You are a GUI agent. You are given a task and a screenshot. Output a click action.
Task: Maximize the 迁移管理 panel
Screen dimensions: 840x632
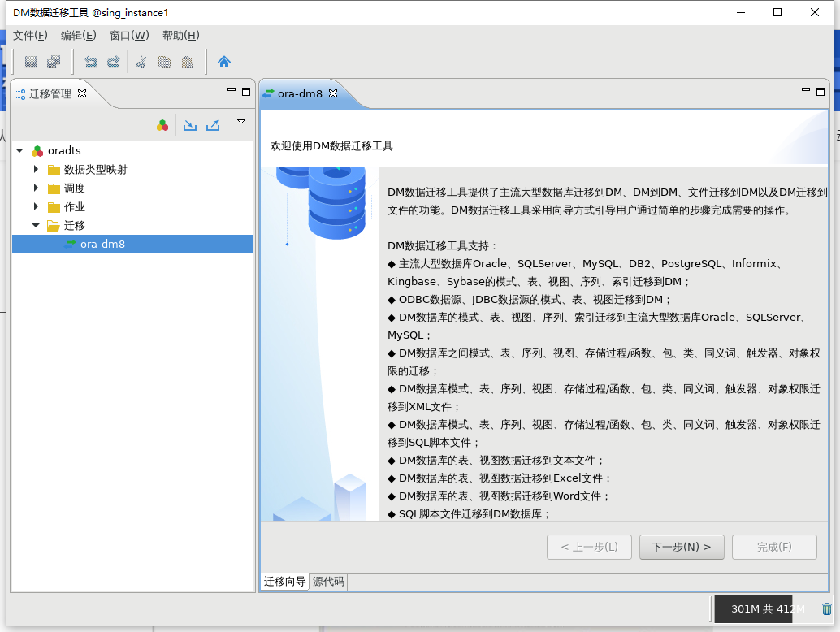[x=246, y=92]
